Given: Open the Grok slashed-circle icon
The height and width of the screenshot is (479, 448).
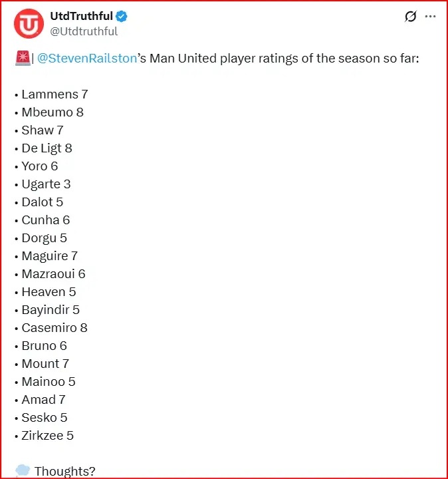Looking at the screenshot, I should tap(411, 16).
